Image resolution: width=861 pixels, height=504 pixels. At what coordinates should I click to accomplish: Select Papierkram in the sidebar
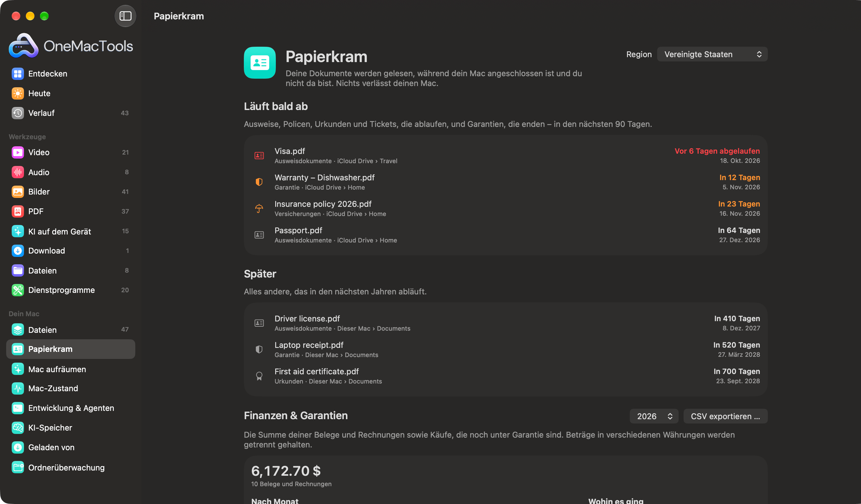71,349
